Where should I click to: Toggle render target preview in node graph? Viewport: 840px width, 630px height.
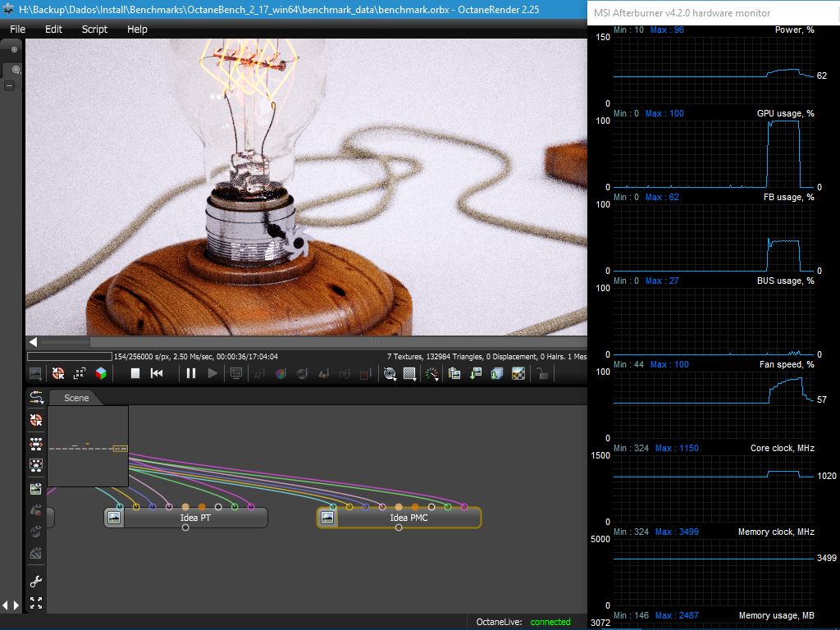point(36,489)
